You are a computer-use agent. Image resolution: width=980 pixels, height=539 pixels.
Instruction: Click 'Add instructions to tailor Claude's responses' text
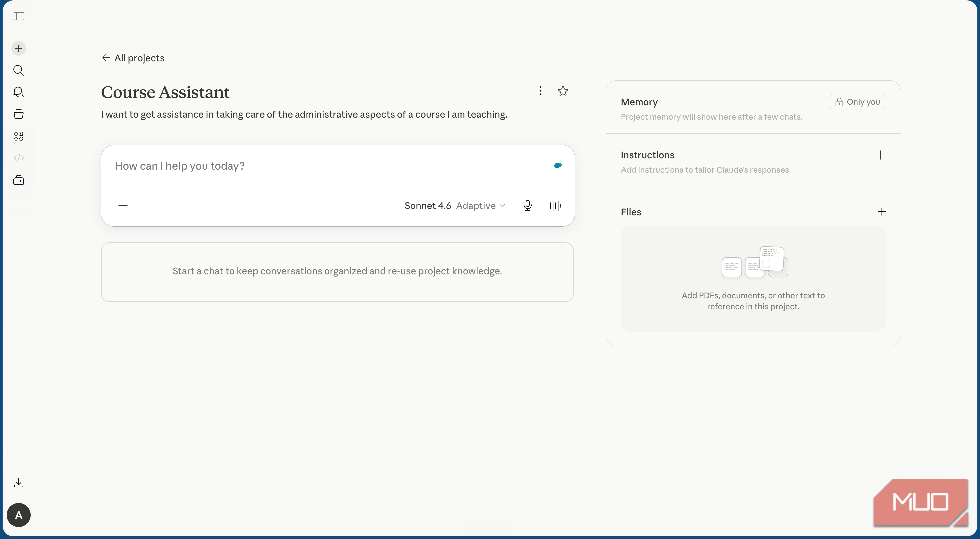[705, 170]
